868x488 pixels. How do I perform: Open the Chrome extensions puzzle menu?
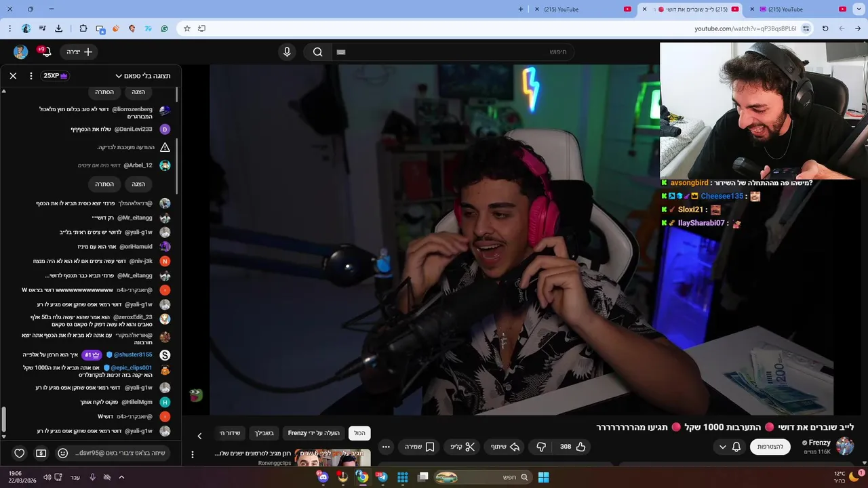[x=83, y=28]
